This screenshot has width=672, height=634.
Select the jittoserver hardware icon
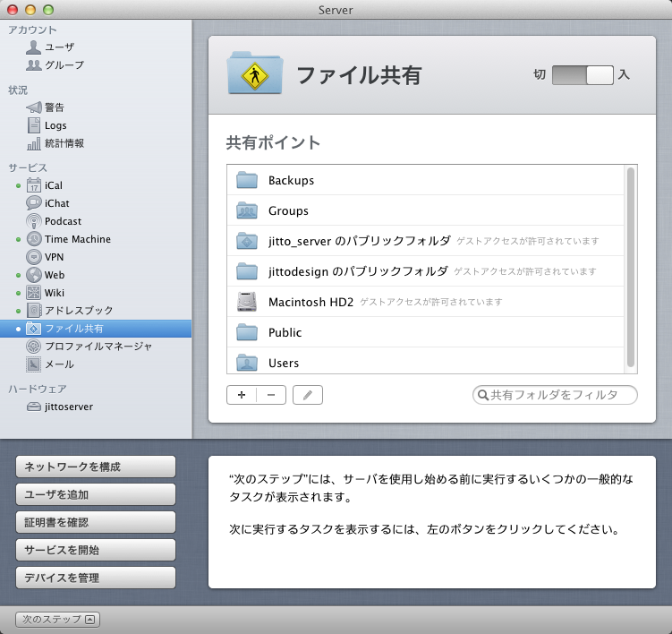click(34, 407)
